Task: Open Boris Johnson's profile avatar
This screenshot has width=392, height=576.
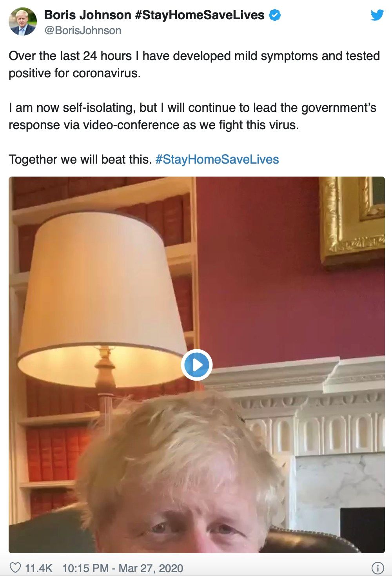Action: tap(23, 22)
